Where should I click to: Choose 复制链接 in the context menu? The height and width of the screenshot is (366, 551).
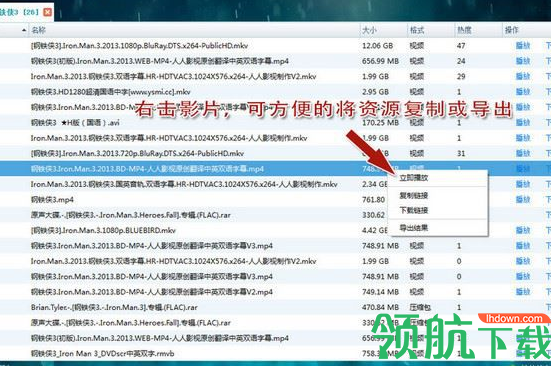[x=414, y=195]
